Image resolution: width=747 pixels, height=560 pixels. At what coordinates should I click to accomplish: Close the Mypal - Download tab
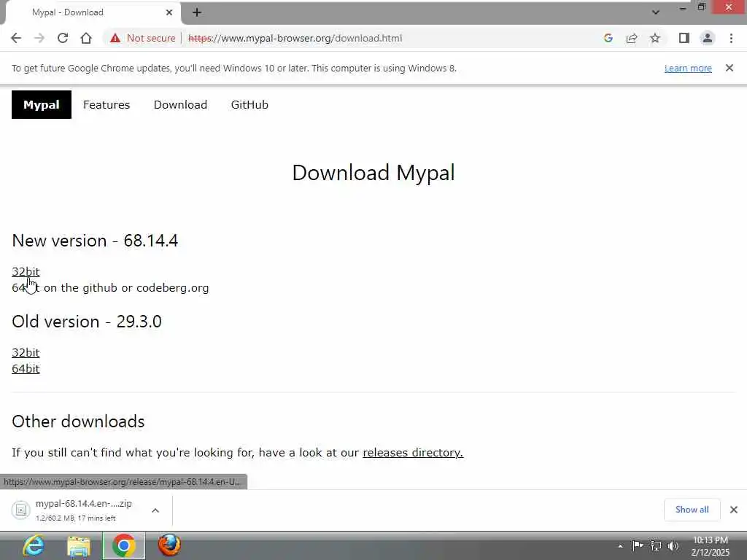pyautogui.click(x=169, y=12)
